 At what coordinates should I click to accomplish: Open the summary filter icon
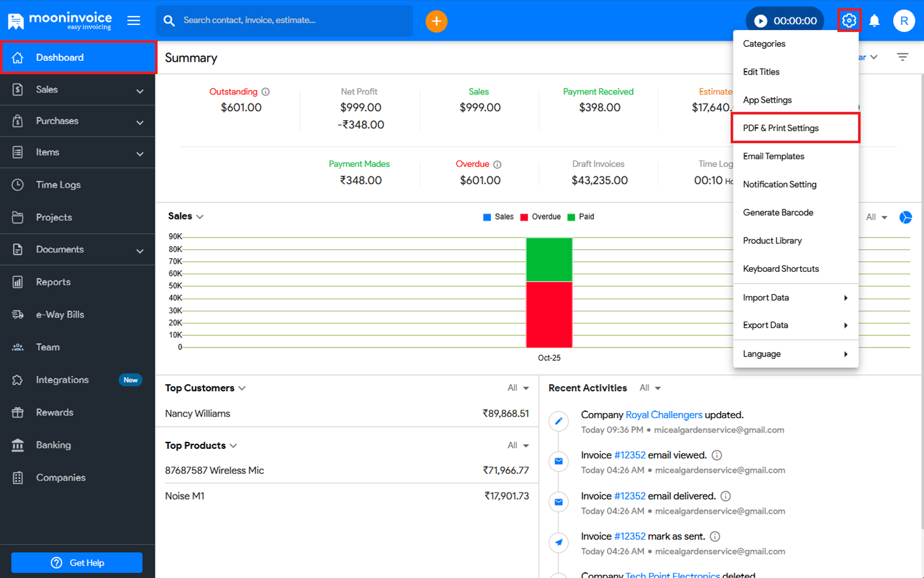tap(902, 57)
